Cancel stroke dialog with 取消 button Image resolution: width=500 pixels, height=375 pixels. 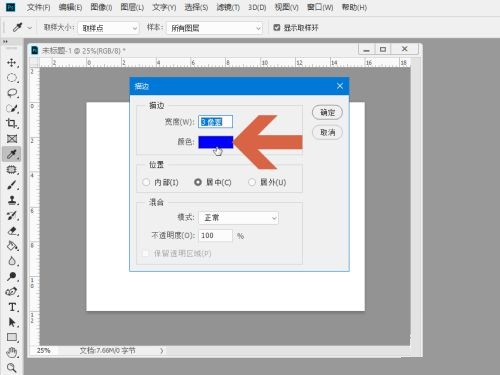[327, 132]
